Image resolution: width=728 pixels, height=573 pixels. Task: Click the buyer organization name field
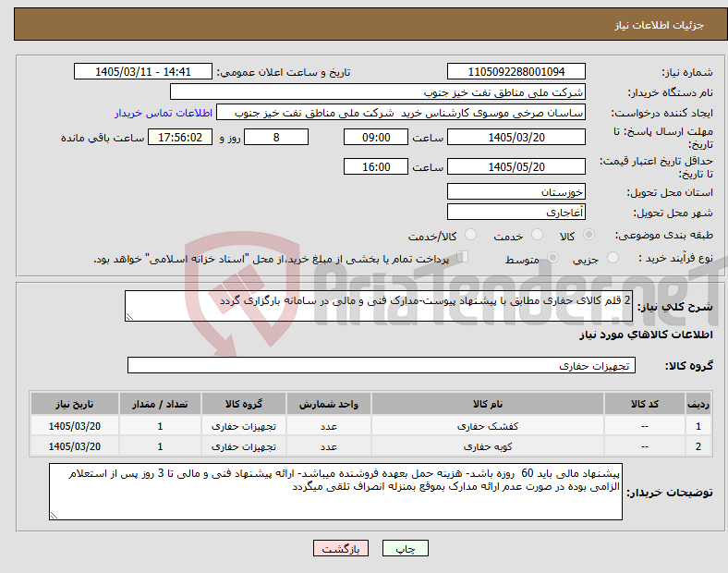tap(378, 91)
